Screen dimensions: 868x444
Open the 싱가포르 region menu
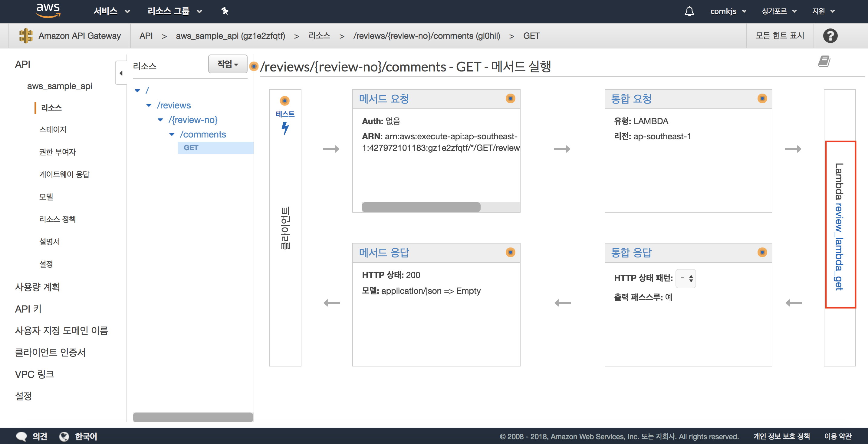(779, 11)
